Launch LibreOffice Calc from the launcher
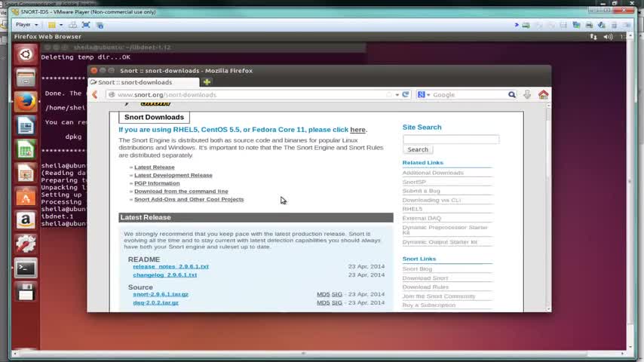This screenshot has width=644, height=362. (x=26, y=149)
